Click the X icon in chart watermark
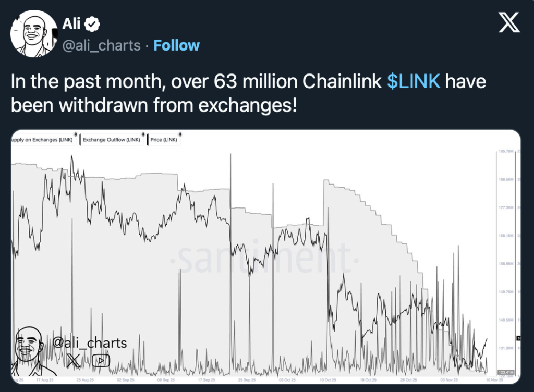 click(73, 360)
